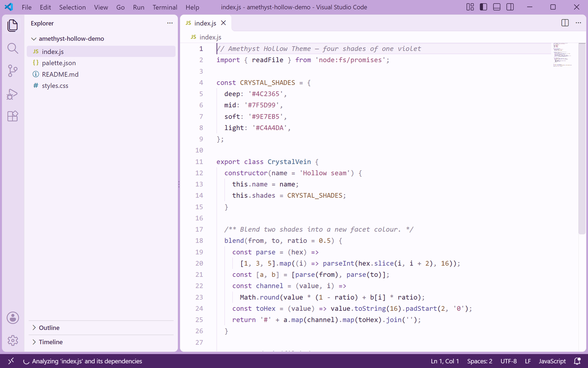Viewport: 588px width, 368px height.
Task: Open notifications bell in status bar
Action: click(577, 361)
